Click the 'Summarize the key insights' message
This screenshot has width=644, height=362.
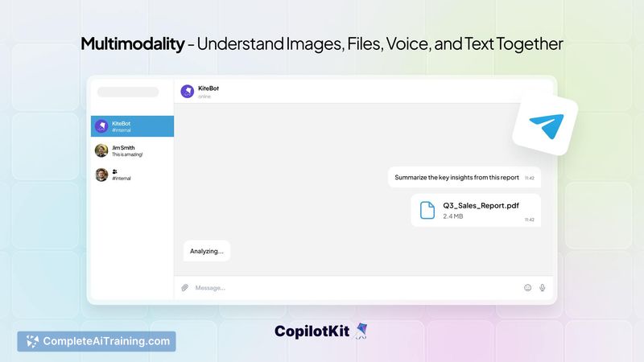[x=464, y=178]
